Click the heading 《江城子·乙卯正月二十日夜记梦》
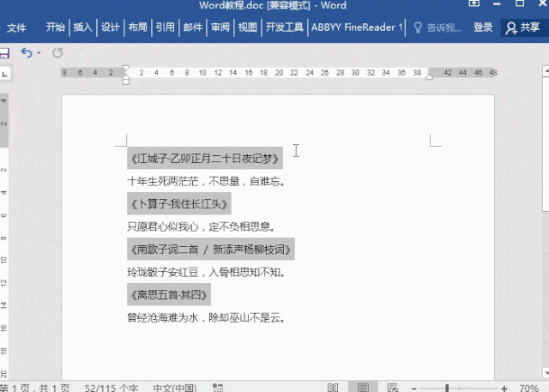Screen dimensions: 549x392 pyautogui.click(x=205, y=159)
